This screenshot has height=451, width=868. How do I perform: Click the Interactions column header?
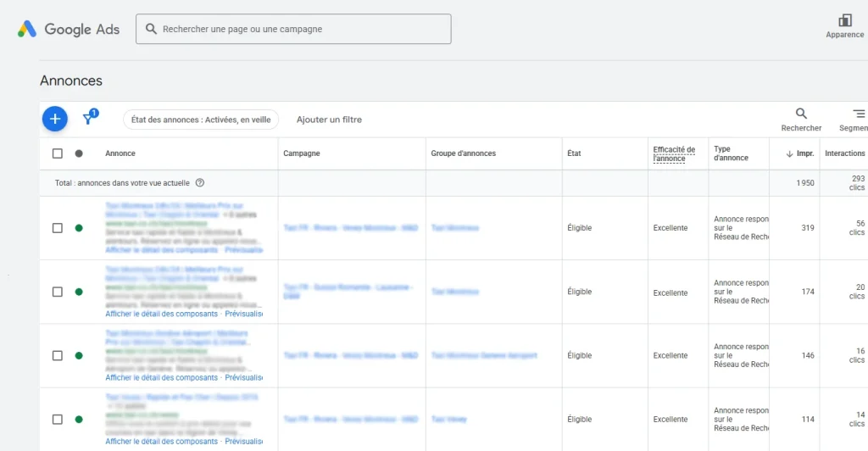(845, 153)
